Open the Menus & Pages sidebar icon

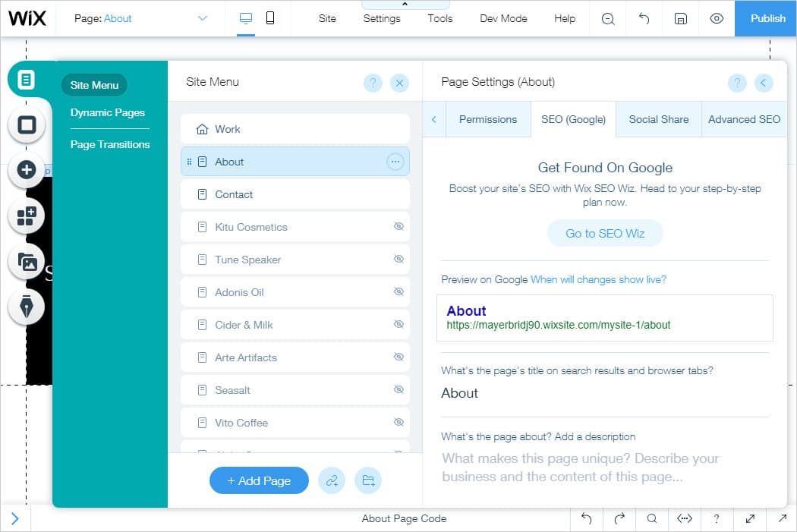[x=26, y=80]
